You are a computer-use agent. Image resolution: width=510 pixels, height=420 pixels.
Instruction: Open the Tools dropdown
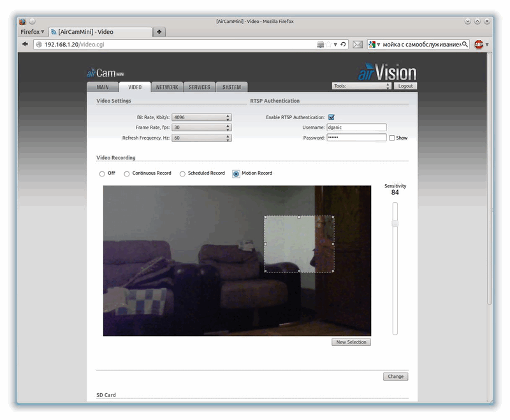point(361,86)
